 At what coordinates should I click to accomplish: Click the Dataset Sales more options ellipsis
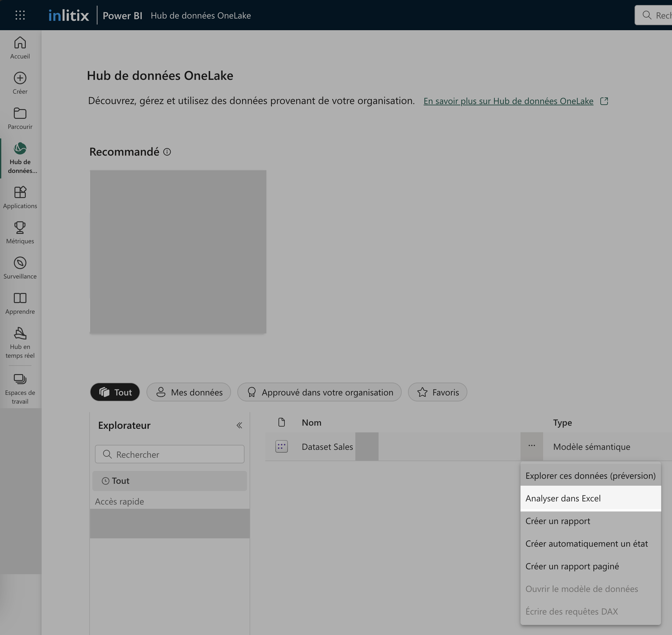(532, 446)
